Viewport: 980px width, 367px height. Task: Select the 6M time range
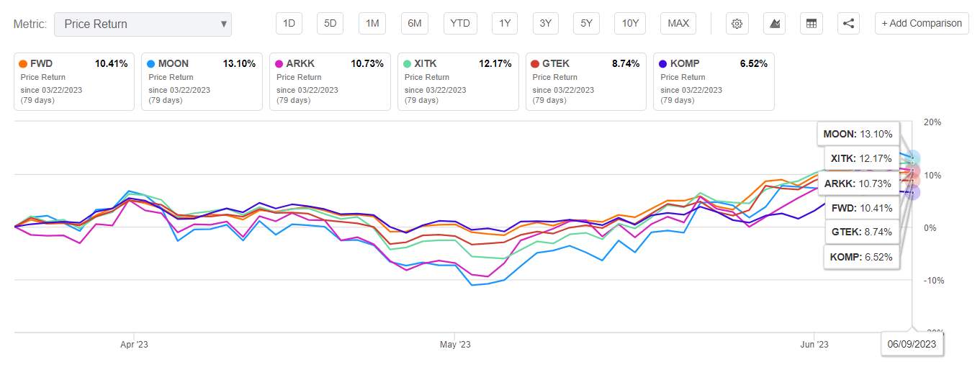point(415,23)
